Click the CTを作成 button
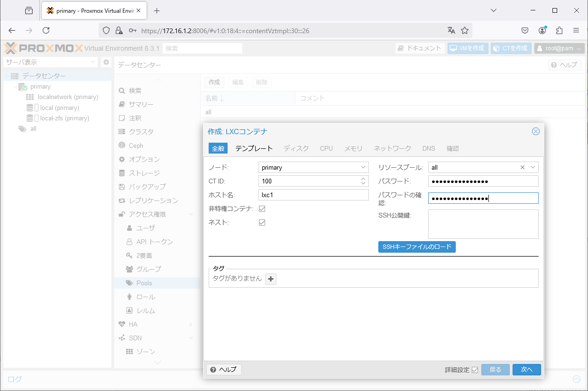Viewport: 588px width, 391px height. [x=510, y=48]
